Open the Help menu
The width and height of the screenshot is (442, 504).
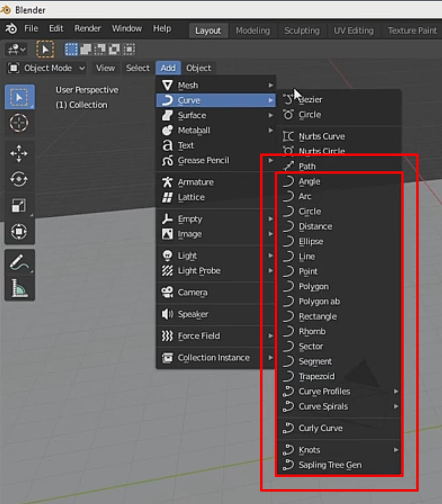click(162, 28)
